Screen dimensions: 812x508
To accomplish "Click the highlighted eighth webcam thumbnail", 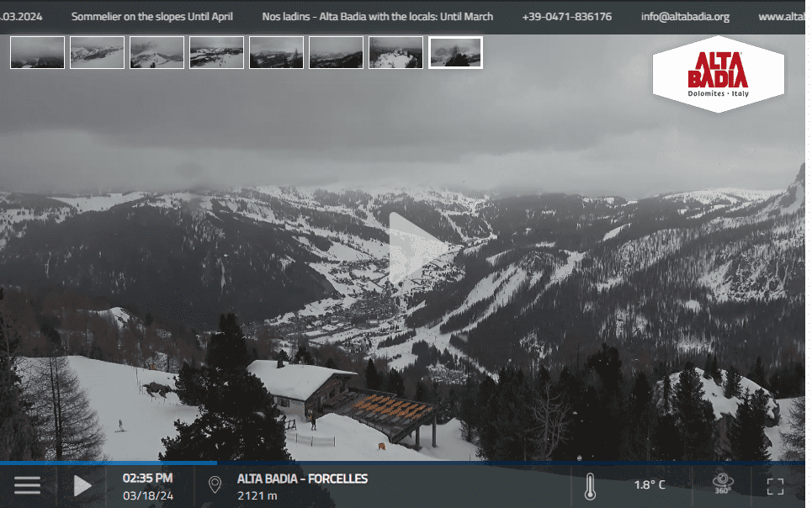I will [455, 52].
